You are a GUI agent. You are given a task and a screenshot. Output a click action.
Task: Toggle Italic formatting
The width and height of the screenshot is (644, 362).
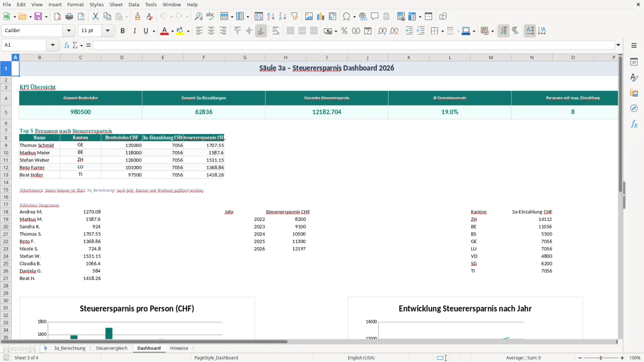pyautogui.click(x=134, y=31)
